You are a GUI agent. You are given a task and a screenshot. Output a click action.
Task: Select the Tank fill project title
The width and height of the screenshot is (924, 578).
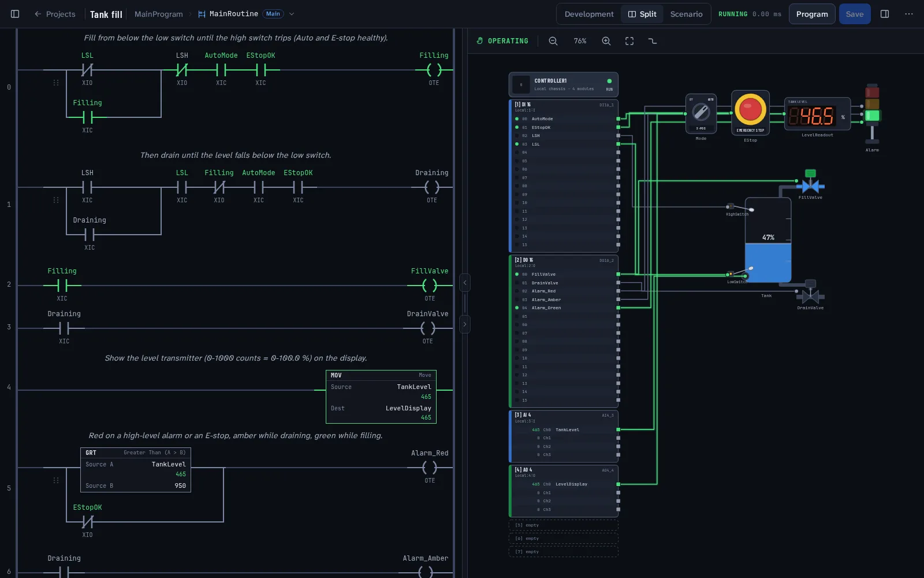click(106, 14)
